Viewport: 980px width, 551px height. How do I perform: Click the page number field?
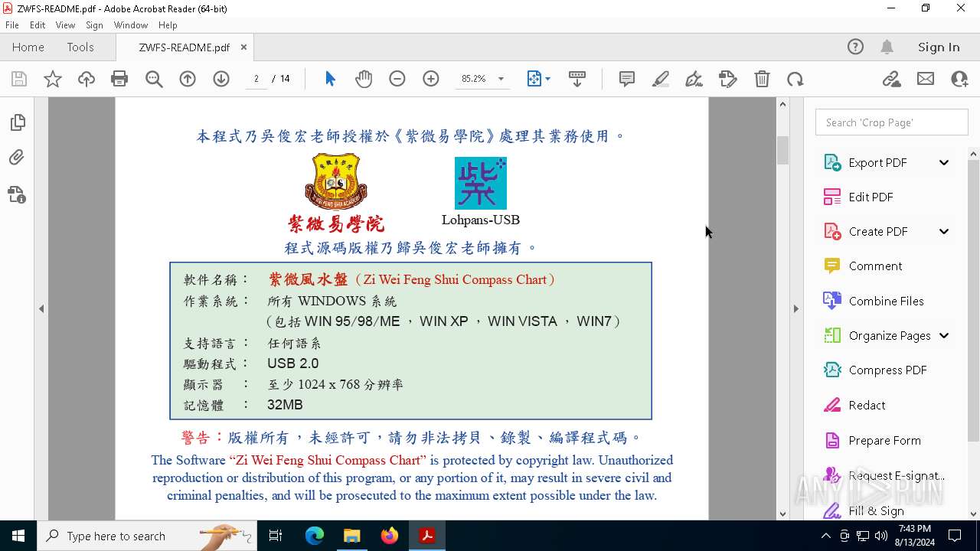256,79
